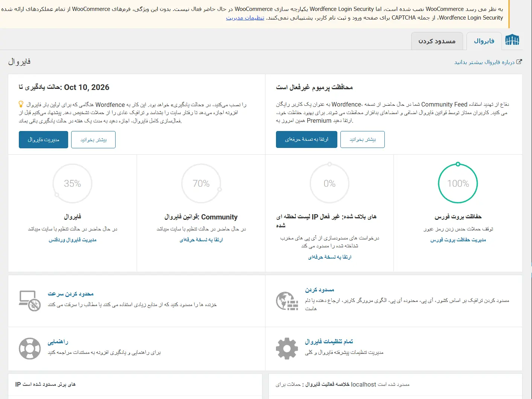Click the 'Oct 10, 2026' learning mode heading
Image resolution: width=532 pixels, height=399 pixels.
[64, 87]
